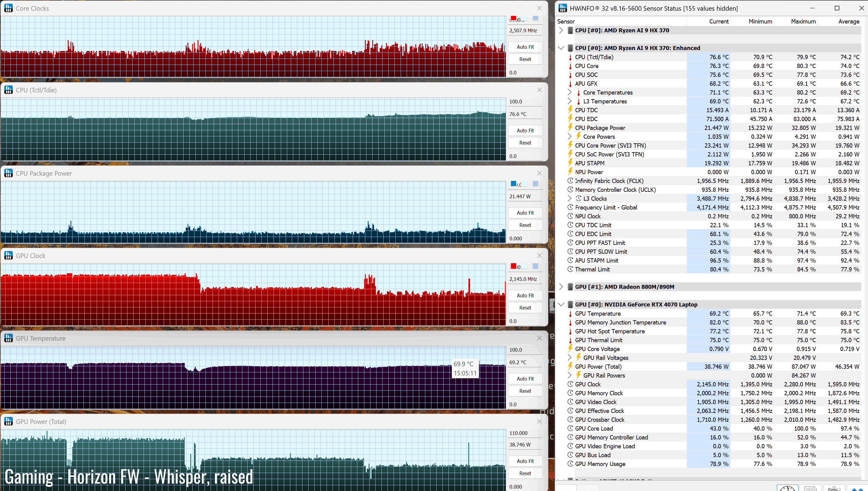Viewport: 868px width, 491px height.
Task: Click the Maximum column header
Action: pyautogui.click(x=795, y=21)
